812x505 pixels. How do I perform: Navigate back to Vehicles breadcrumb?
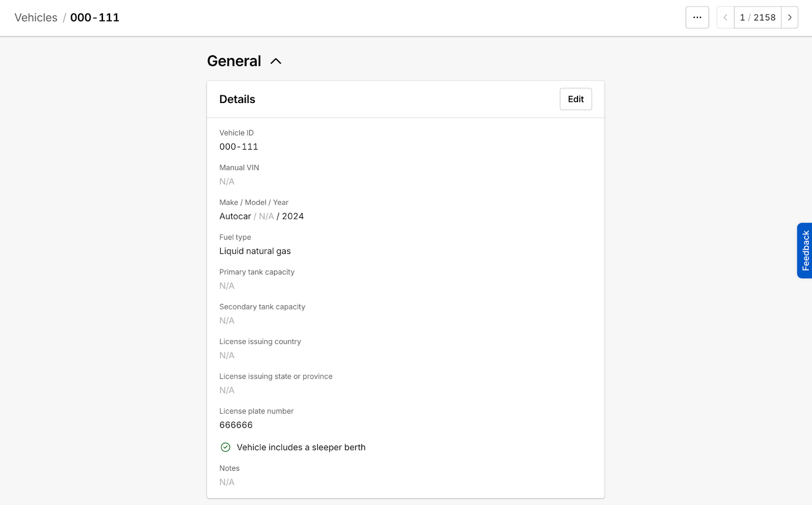(x=36, y=17)
